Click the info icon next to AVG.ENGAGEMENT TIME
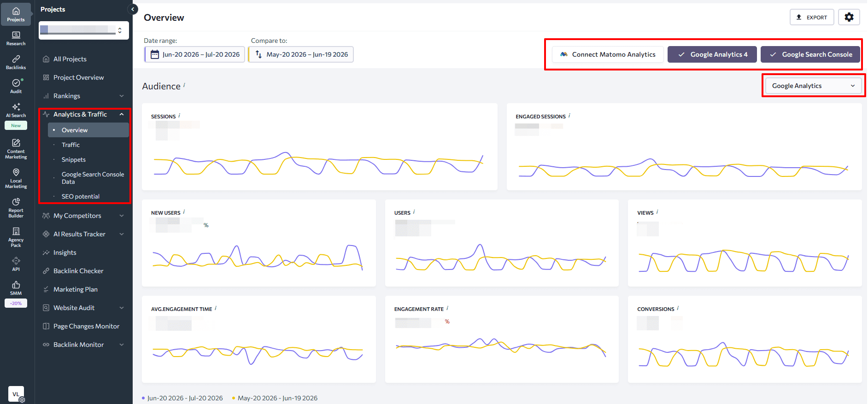Screen dimensions: 868x404 (216, 308)
